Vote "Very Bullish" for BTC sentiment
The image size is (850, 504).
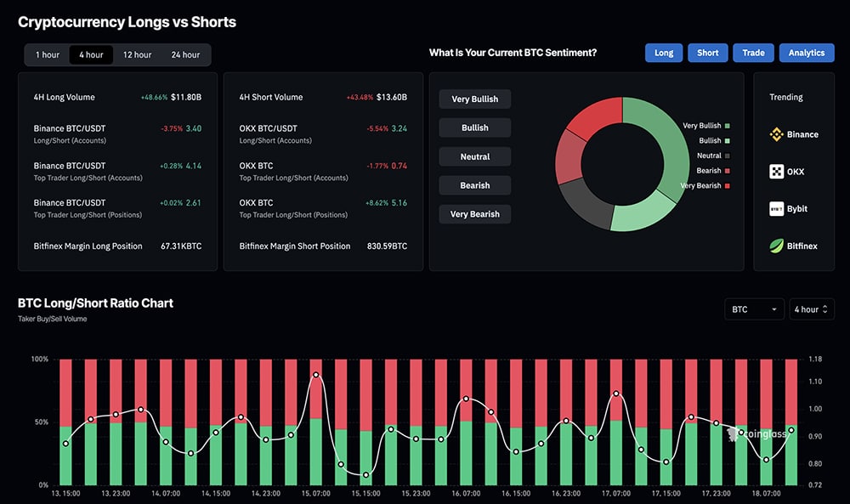click(474, 99)
